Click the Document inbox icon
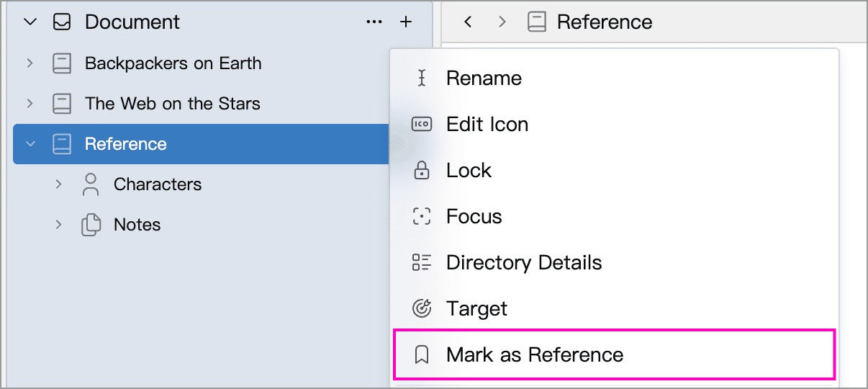The width and height of the screenshot is (868, 389). tap(62, 22)
